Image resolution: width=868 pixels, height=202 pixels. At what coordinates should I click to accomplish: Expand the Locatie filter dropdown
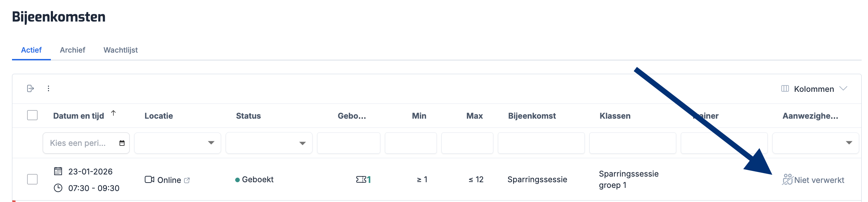[211, 143]
